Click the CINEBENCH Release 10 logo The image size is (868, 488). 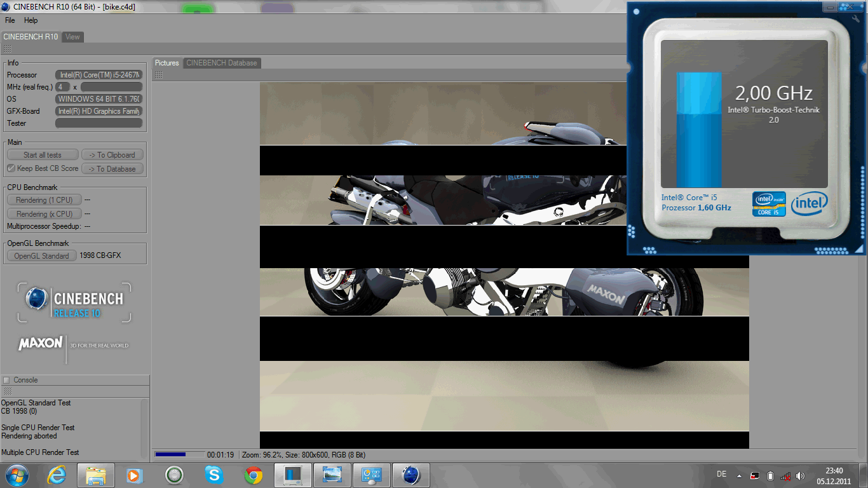click(x=74, y=302)
